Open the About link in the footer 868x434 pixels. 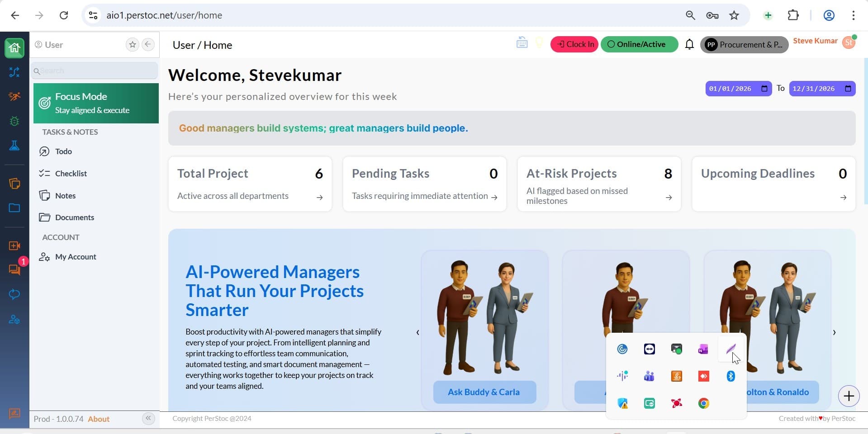[99, 419]
